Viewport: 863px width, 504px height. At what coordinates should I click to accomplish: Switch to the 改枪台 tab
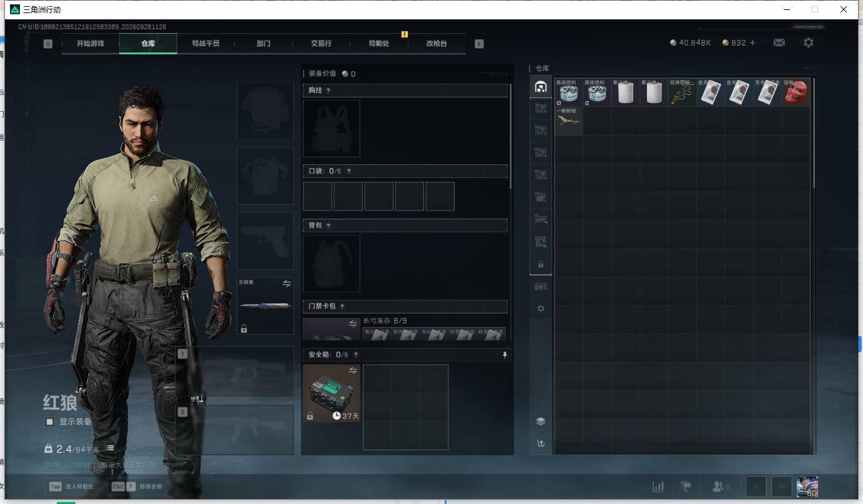click(x=436, y=44)
